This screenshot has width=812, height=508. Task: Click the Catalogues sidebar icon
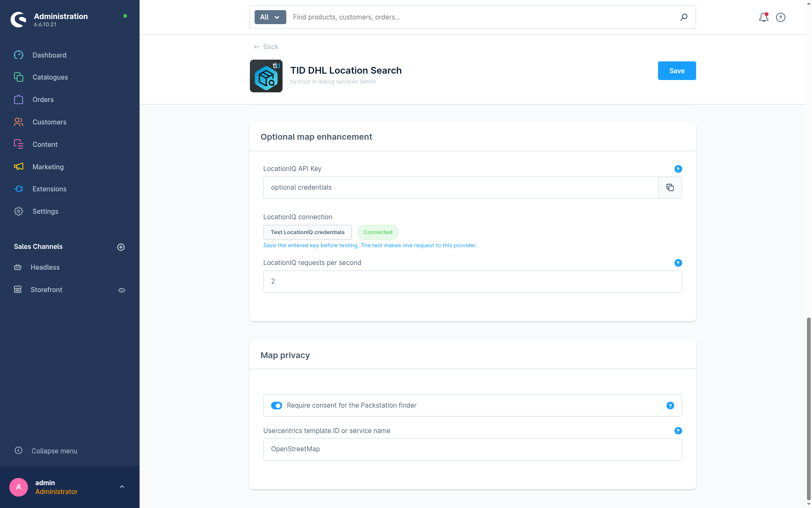click(19, 77)
